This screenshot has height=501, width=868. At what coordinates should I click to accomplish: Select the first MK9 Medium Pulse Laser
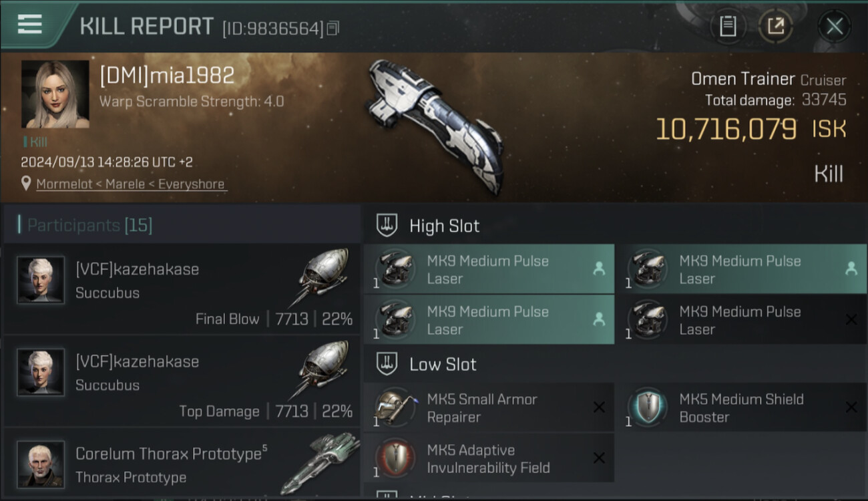(489, 269)
